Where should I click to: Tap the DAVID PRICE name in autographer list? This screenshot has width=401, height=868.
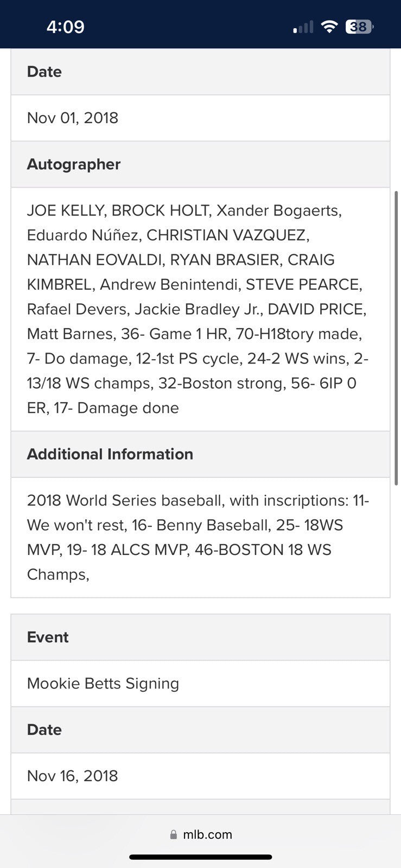317,309
